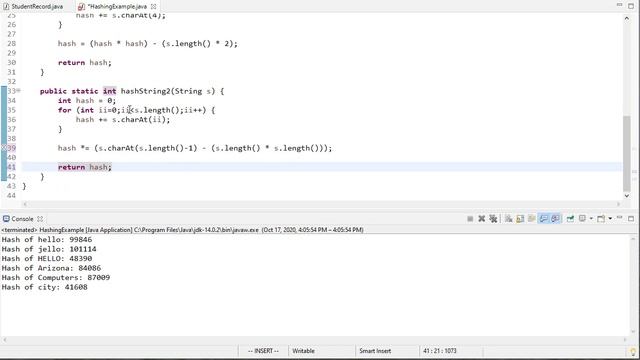
Task: Click 'Hash of Computers: 87009' console line
Action: [x=56, y=278]
